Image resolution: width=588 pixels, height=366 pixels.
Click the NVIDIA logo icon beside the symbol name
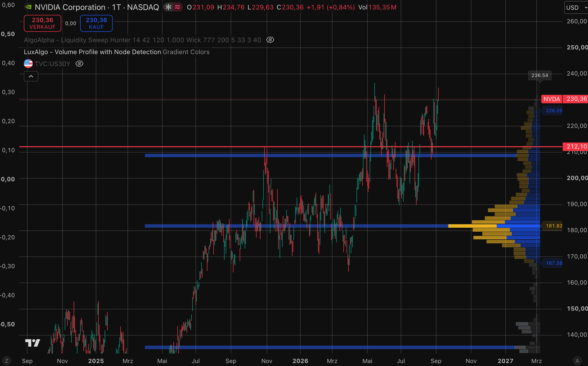(x=28, y=7)
